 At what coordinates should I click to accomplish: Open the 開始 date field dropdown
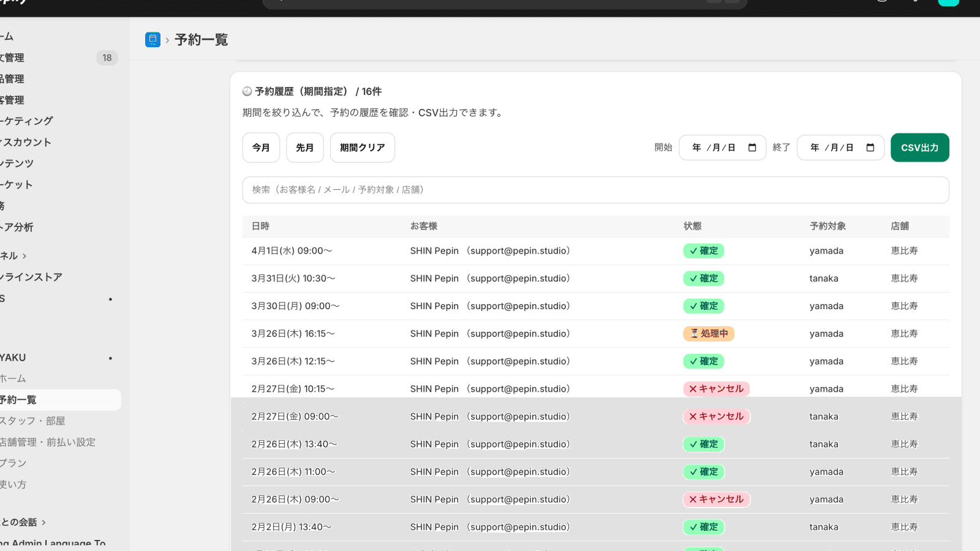(x=714, y=148)
